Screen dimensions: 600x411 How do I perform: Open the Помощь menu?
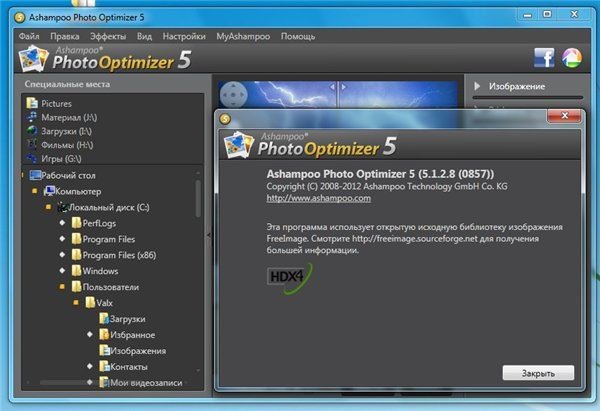(298, 36)
